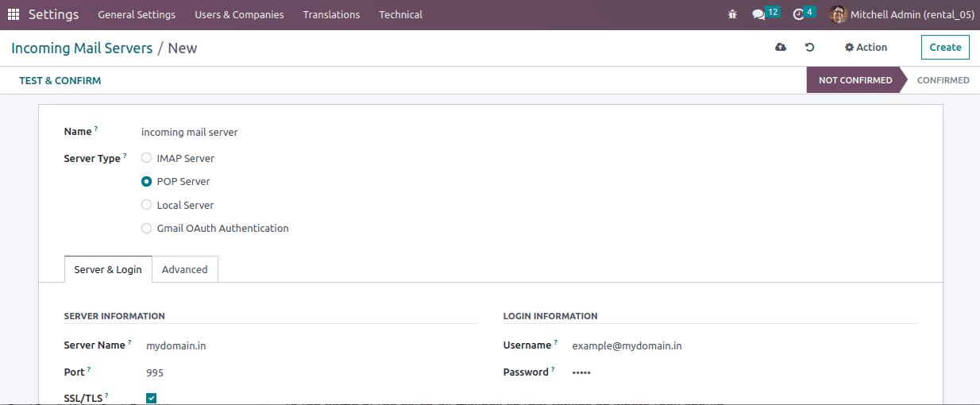Open General Settings menu

pos(137,14)
